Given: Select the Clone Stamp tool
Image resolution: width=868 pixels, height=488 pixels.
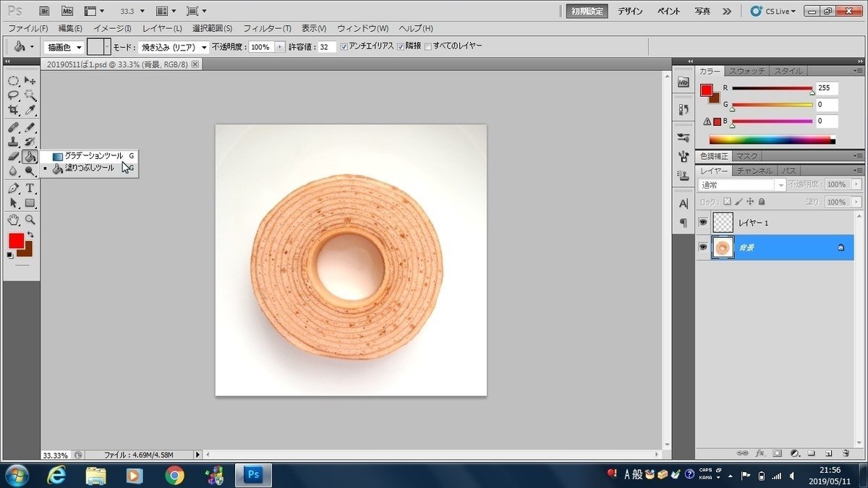Looking at the screenshot, I should [14, 142].
